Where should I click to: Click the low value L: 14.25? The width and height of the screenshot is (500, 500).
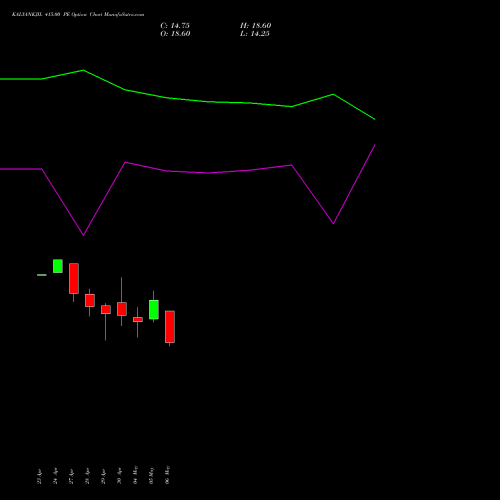(x=255, y=34)
